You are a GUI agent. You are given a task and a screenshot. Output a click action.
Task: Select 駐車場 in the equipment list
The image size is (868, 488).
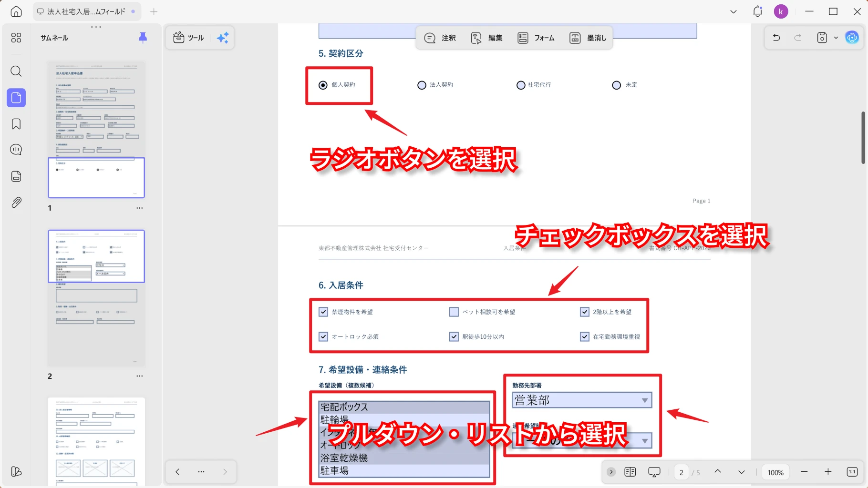[404, 471]
